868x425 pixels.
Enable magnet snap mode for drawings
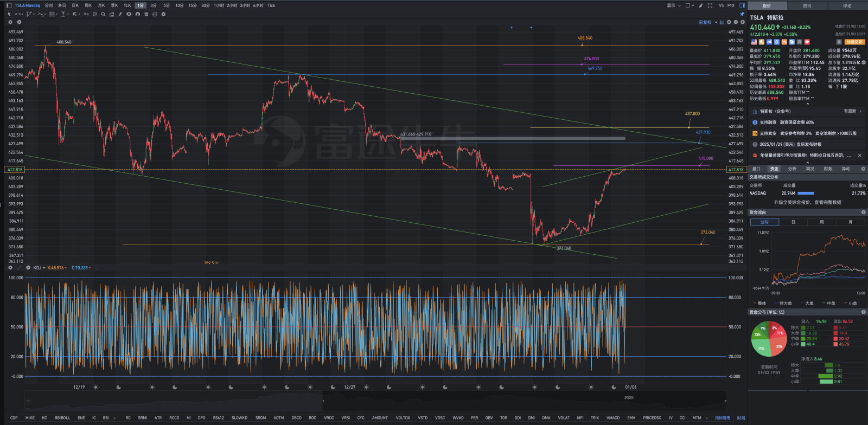tap(138, 14)
